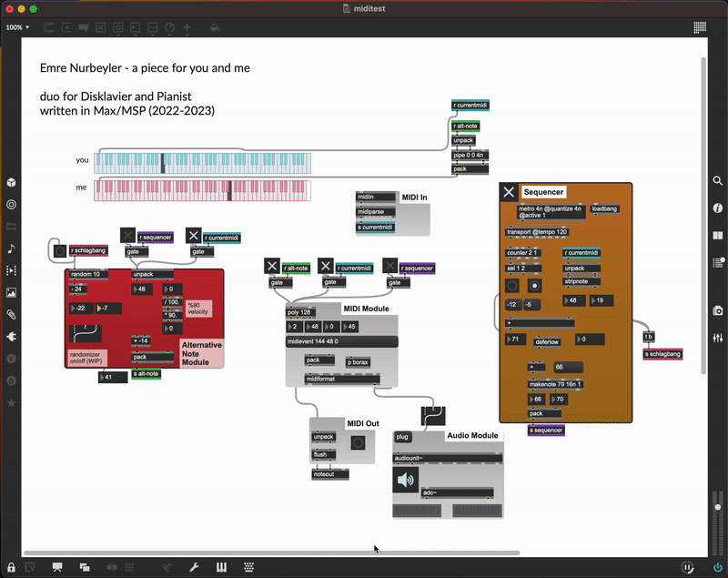
Task: Click the speaker ezdac button in Audio Module
Action: pyautogui.click(x=406, y=480)
